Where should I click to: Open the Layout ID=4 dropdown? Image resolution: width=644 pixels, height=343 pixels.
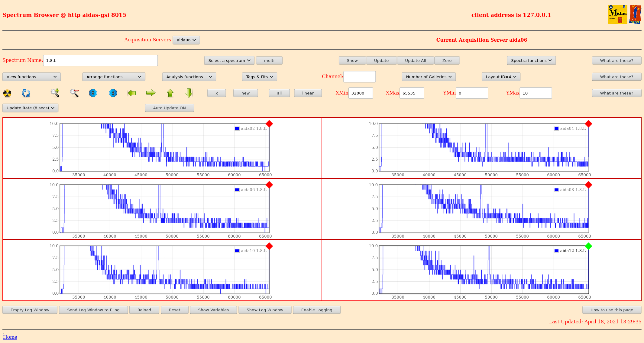[501, 77]
